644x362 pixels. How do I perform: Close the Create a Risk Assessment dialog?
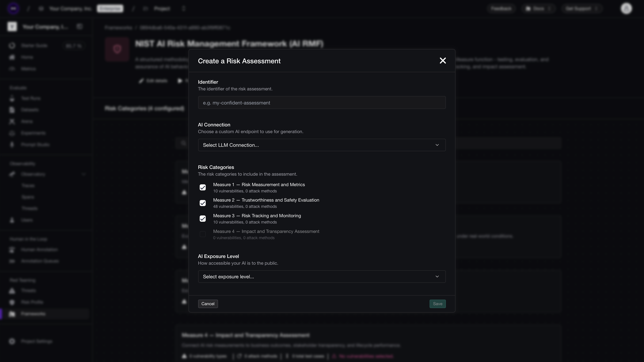point(443,61)
